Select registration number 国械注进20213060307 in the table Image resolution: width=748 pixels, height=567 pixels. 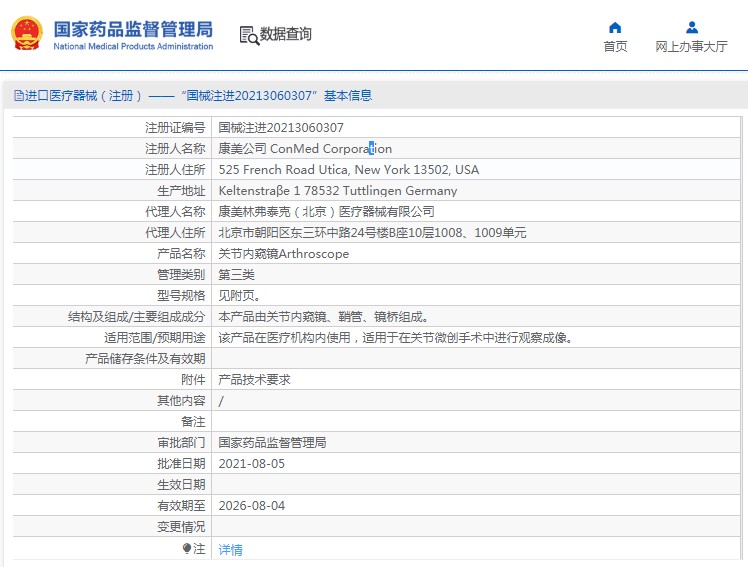[x=281, y=128]
